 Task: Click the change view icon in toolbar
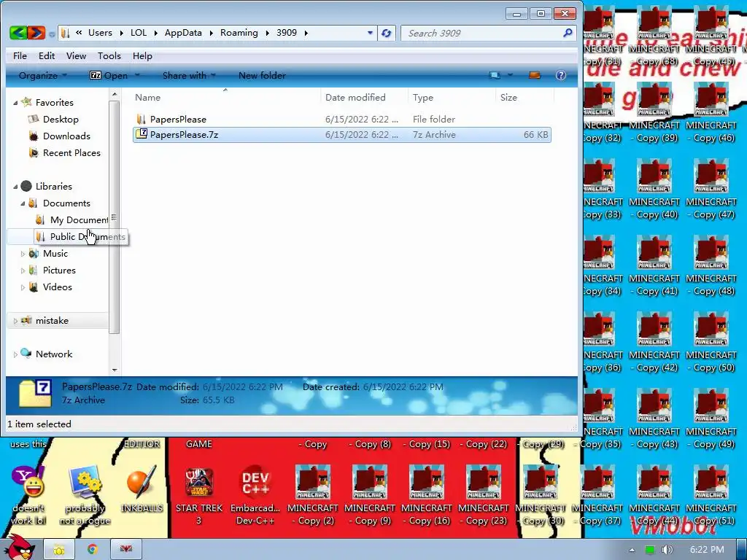[495, 75]
